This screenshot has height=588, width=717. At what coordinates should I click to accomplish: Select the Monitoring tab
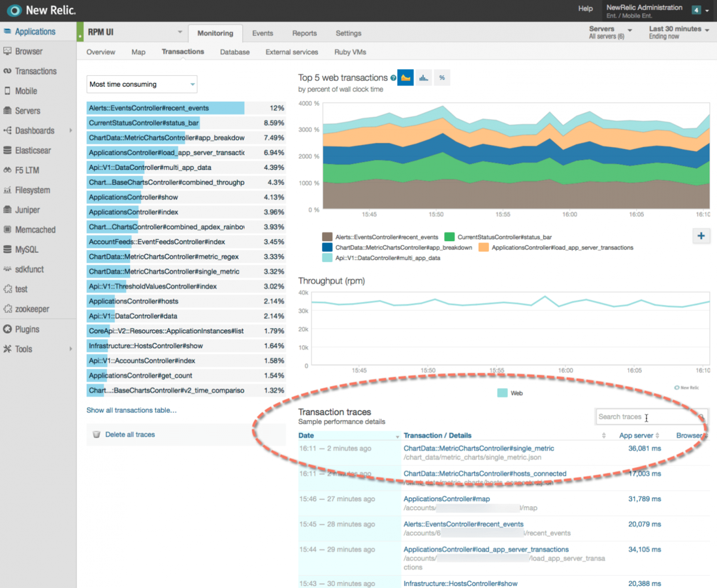[x=215, y=33]
